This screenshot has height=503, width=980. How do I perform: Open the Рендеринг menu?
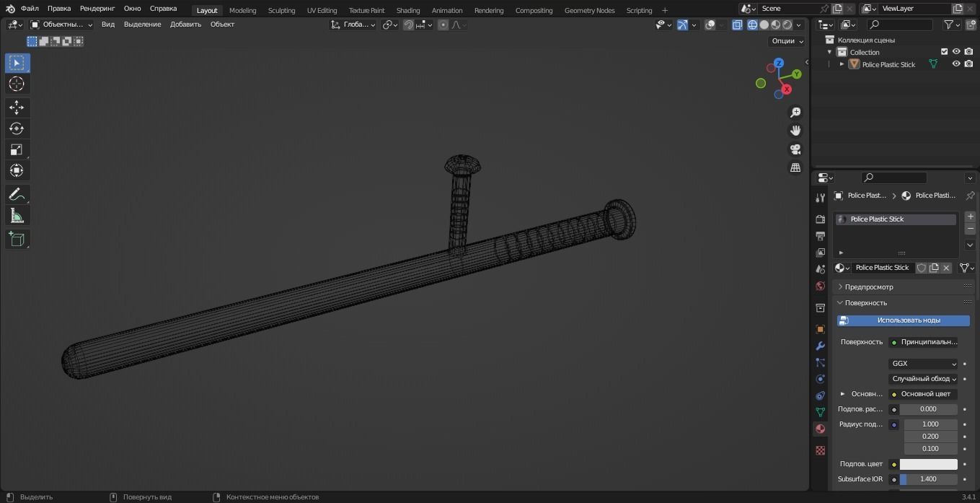coord(97,8)
